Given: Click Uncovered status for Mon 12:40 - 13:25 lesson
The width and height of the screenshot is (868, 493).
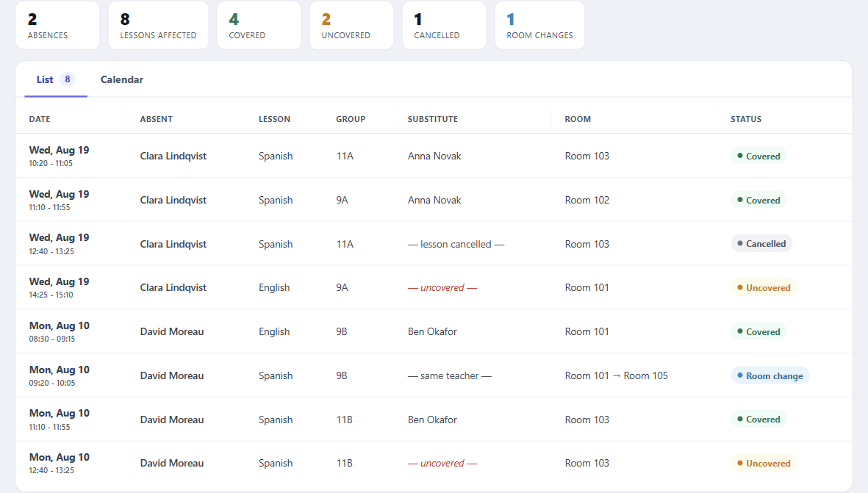Looking at the screenshot, I should click(x=764, y=463).
